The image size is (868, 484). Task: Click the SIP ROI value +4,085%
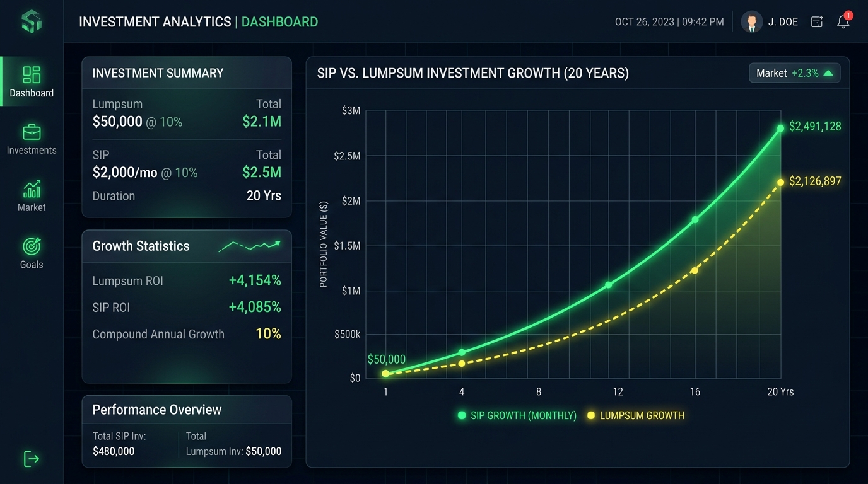pos(255,307)
